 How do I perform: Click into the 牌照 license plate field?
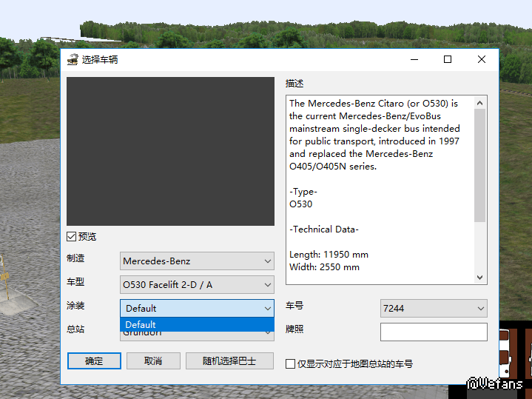coord(434,332)
